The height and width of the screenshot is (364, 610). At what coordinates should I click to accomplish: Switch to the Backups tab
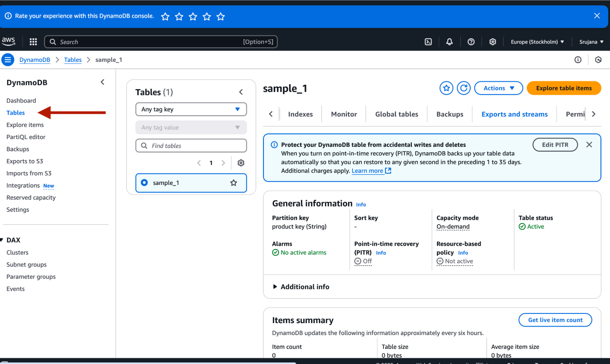450,114
